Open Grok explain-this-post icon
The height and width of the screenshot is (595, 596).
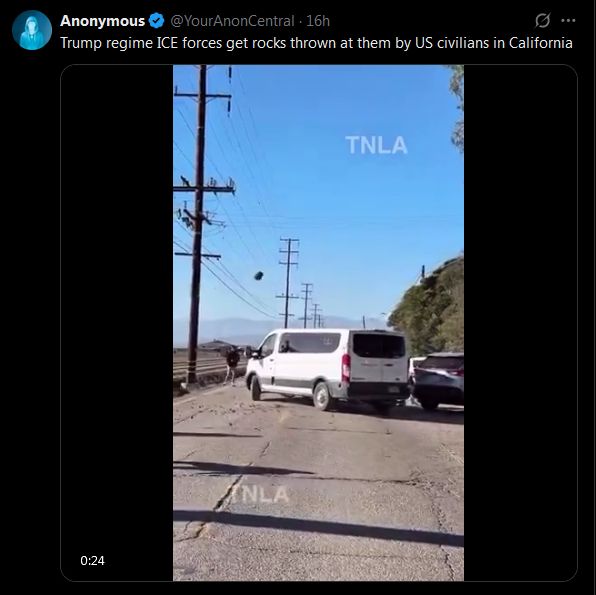[542, 21]
